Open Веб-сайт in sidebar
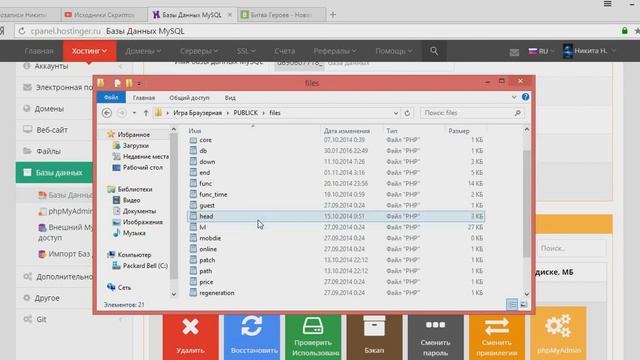This screenshot has width=640, height=360. coord(52,130)
